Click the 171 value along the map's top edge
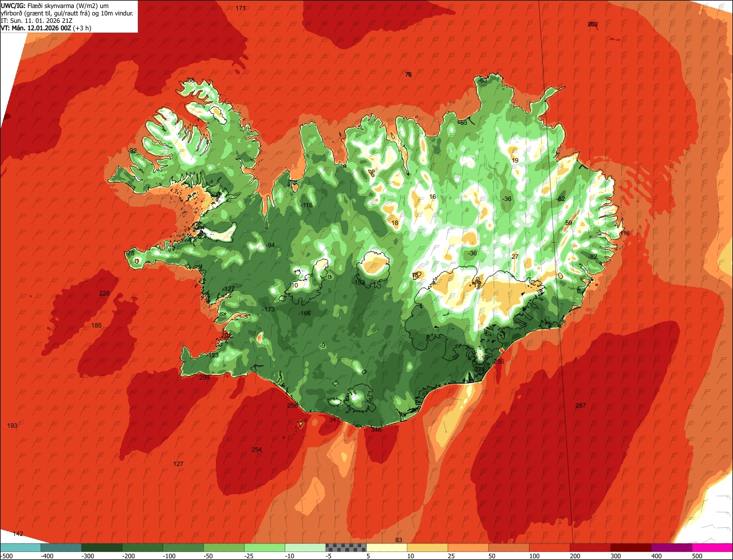The image size is (733, 560). coord(241,8)
